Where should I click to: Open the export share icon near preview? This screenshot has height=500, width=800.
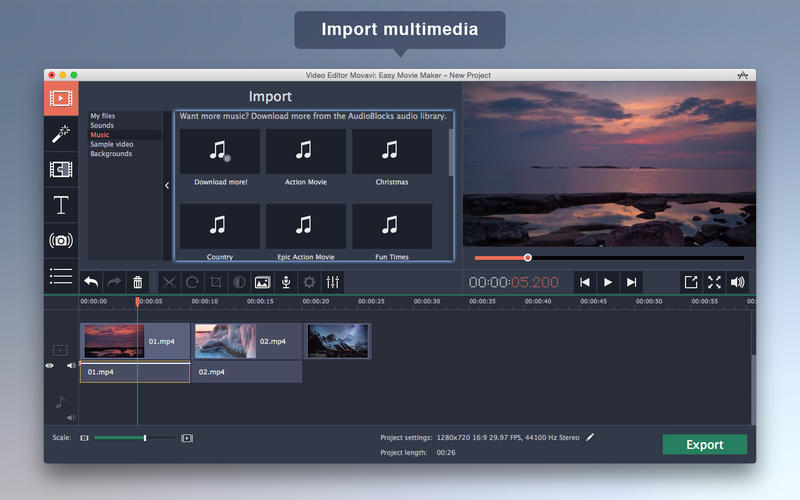pos(691,283)
